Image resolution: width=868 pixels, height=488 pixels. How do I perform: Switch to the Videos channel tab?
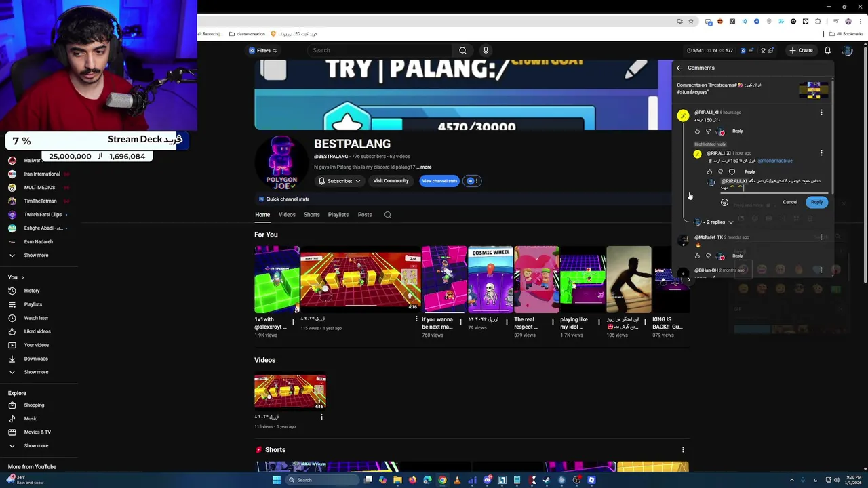(x=287, y=215)
